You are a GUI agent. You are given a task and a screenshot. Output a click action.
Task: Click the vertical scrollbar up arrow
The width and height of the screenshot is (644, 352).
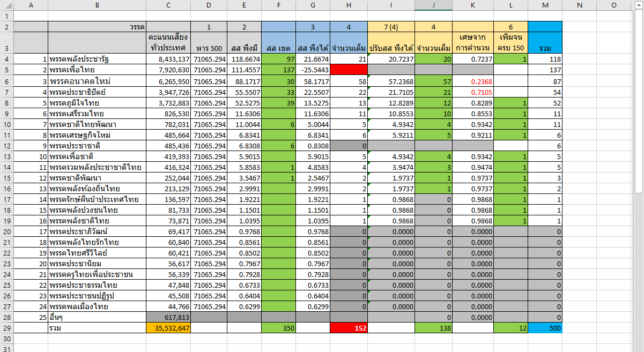(x=639, y=5)
